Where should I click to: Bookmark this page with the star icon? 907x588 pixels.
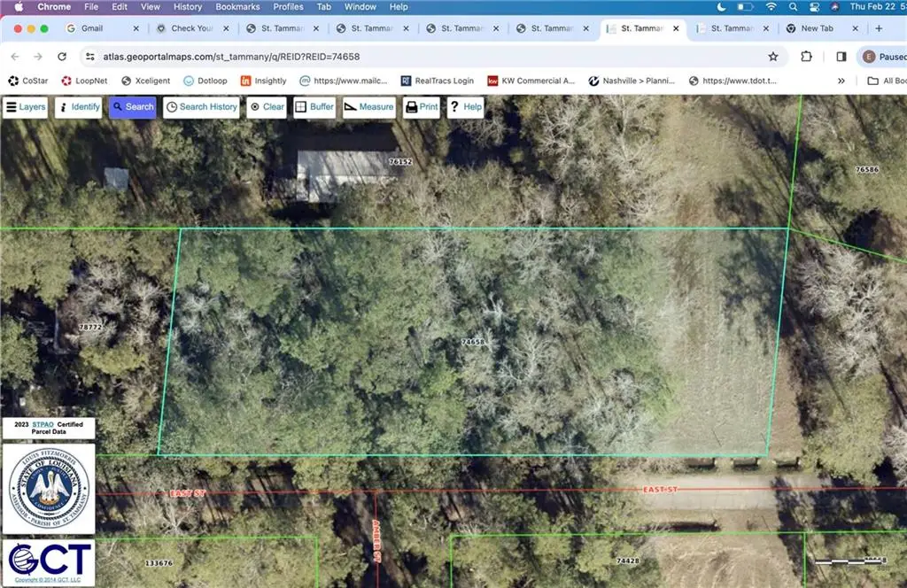(x=773, y=57)
